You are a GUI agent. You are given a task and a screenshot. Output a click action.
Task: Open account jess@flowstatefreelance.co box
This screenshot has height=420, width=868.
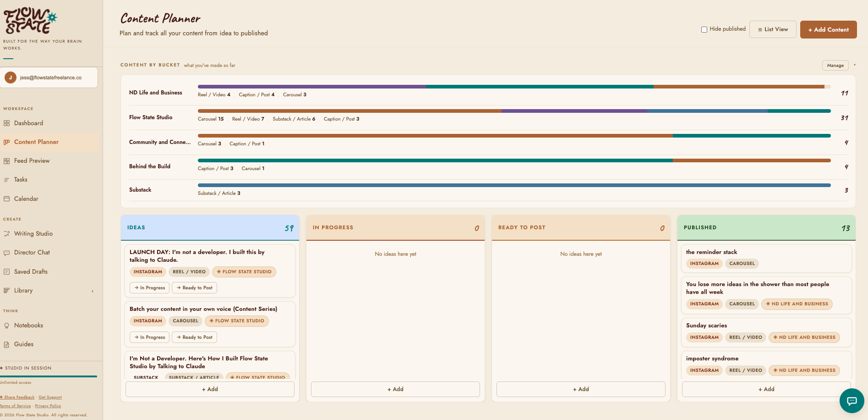(49, 77)
